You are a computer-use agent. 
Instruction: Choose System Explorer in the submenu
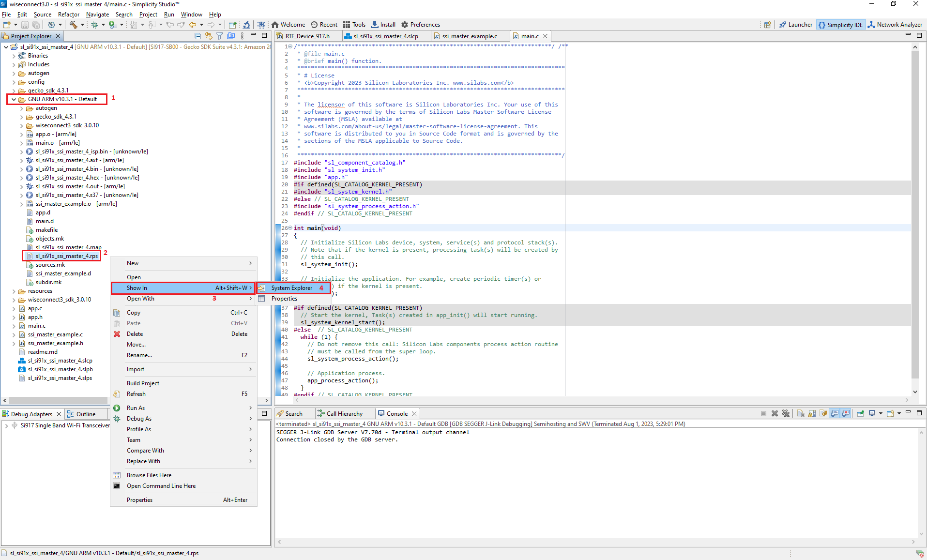[x=293, y=288]
